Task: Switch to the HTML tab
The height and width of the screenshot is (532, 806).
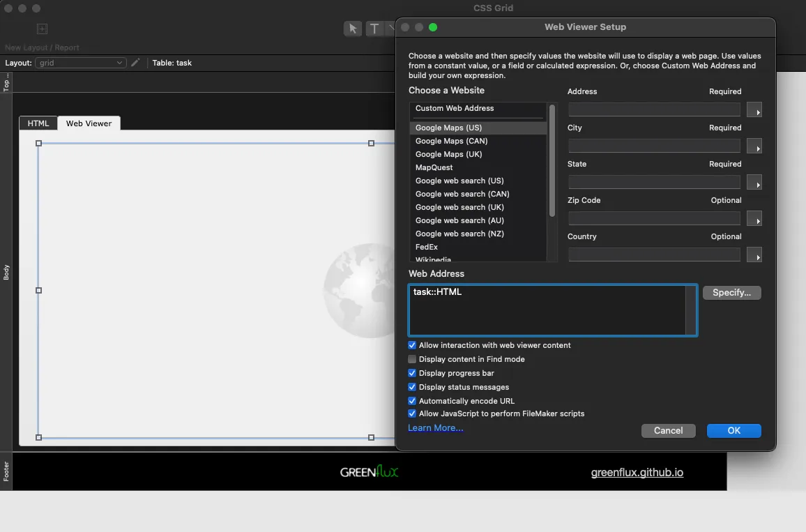Action: [x=38, y=123]
